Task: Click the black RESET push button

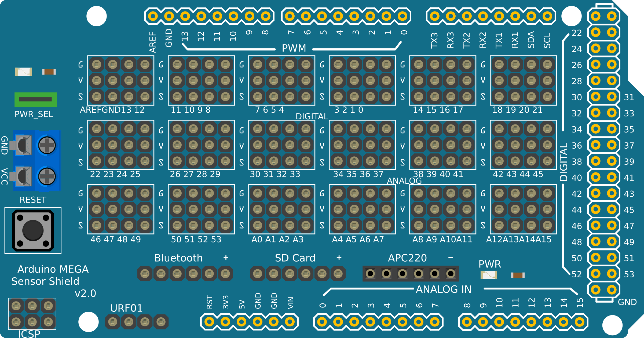Action: pyautogui.click(x=33, y=230)
